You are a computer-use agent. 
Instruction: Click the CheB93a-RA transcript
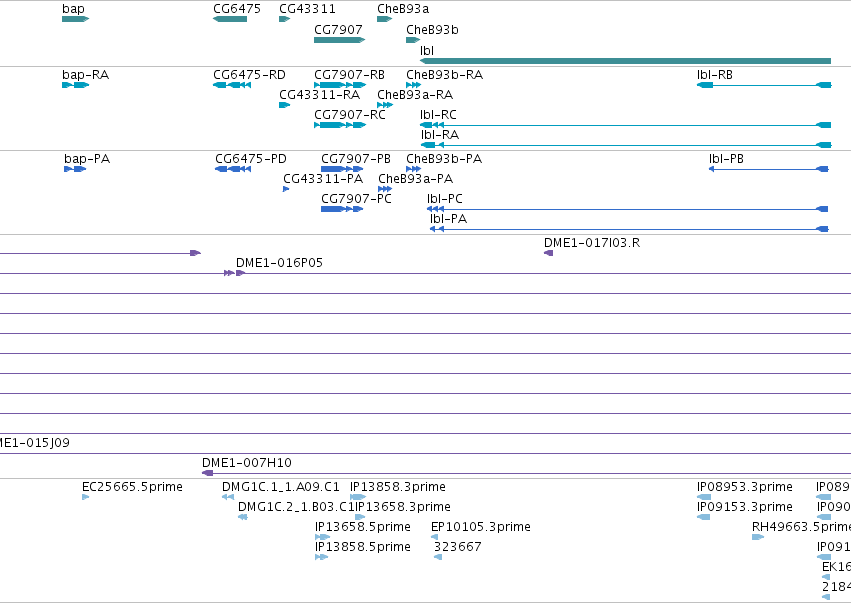[x=385, y=105]
